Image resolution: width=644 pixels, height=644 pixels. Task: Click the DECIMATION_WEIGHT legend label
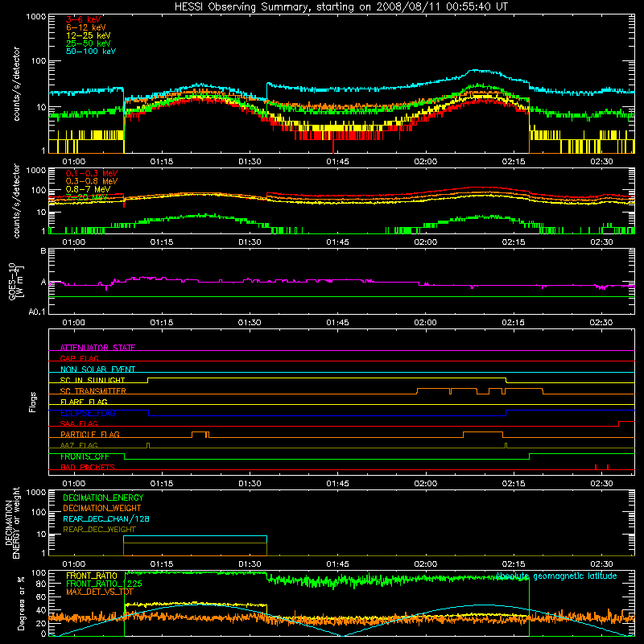(x=102, y=508)
